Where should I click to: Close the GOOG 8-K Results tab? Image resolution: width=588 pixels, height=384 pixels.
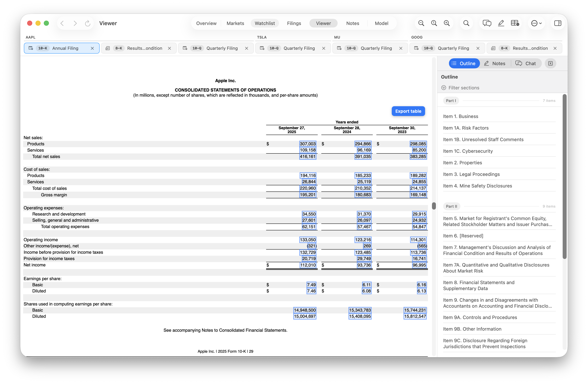(555, 48)
